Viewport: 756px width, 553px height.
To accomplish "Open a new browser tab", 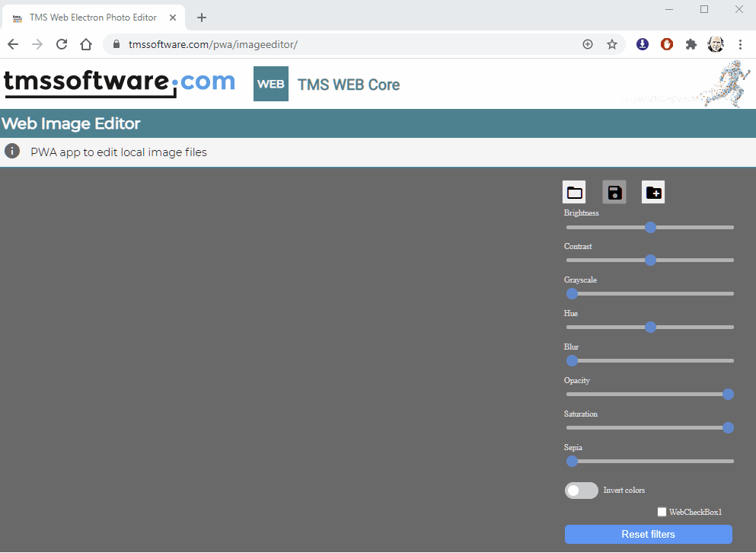I will 202,18.
